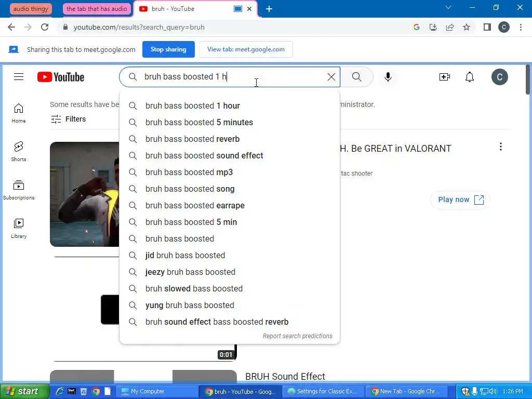
Task: Click the Play now button
Action: [x=460, y=199]
